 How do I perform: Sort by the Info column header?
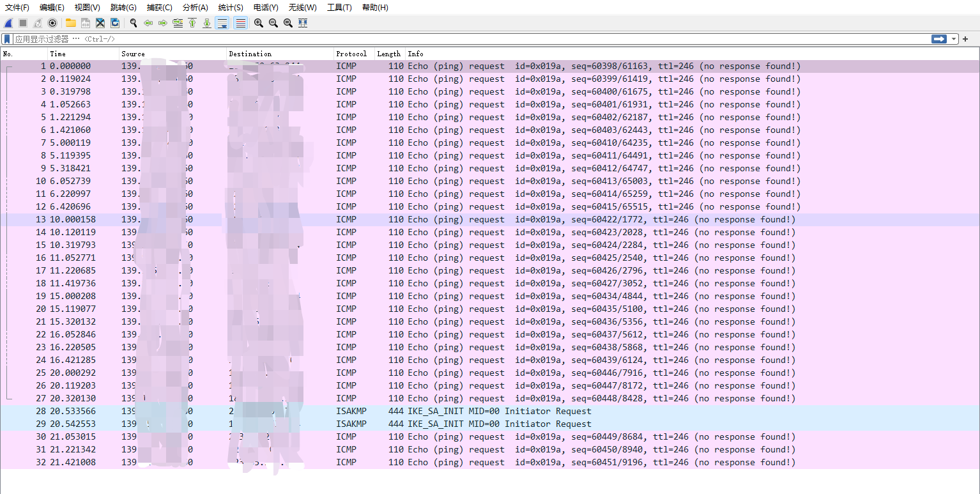point(693,54)
